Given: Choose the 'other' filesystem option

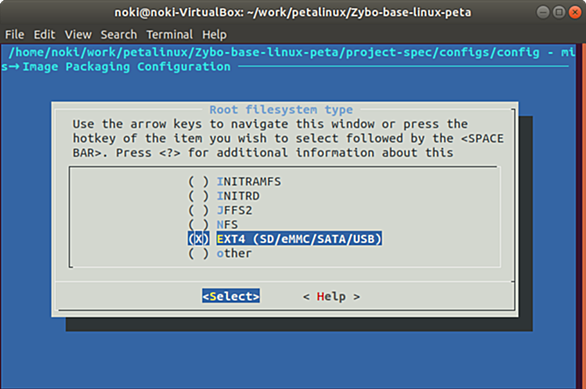Looking at the screenshot, I should pyautogui.click(x=220, y=253).
